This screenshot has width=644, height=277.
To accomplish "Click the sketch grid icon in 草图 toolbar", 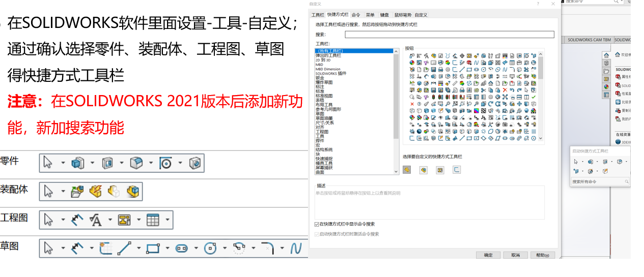I will click(106, 248).
